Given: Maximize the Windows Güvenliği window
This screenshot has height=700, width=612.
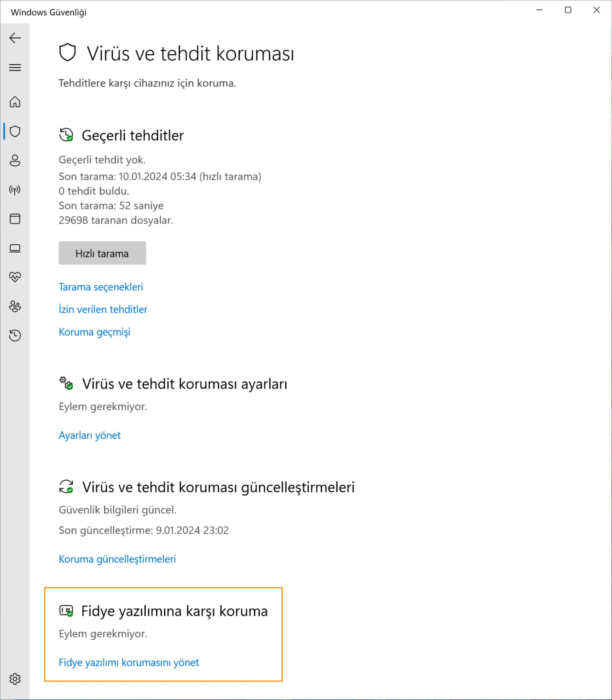Looking at the screenshot, I should (568, 10).
